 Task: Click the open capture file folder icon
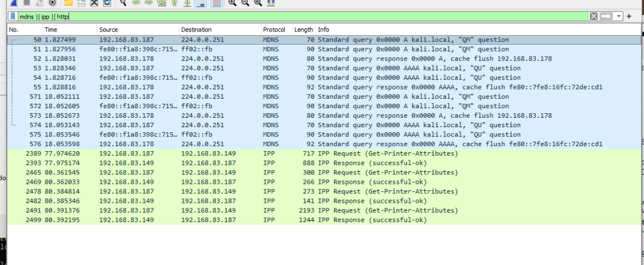[x=68, y=3]
